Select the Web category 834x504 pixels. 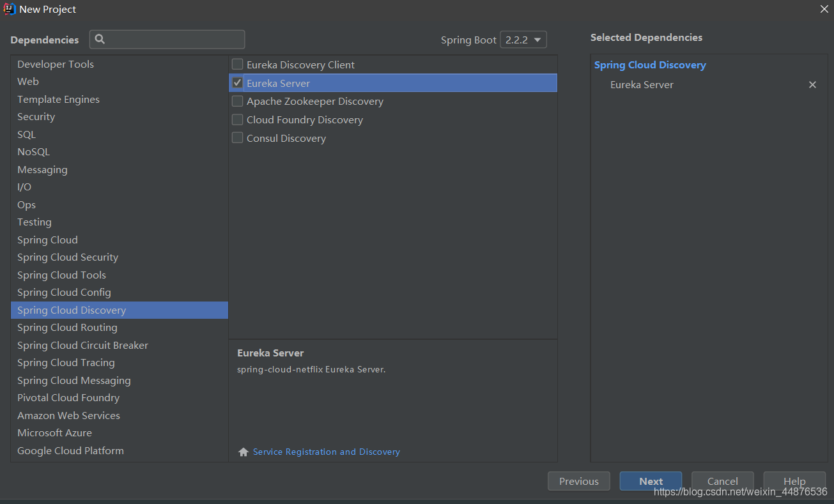pos(120,82)
